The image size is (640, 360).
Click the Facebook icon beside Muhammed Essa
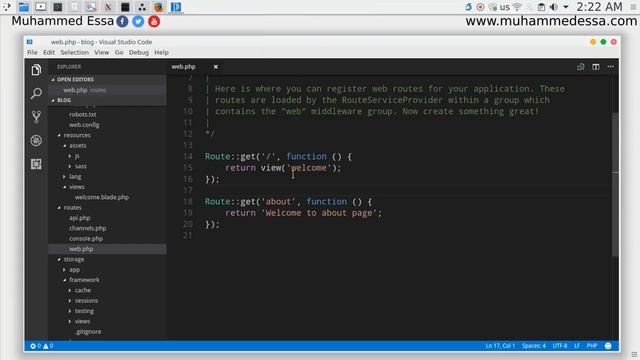pyautogui.click(x=122, y=21)
